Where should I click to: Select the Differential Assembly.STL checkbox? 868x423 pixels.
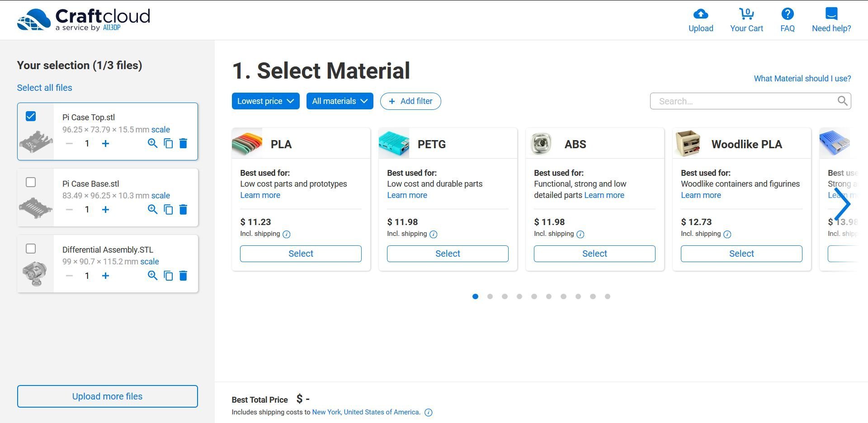pos(30,248)
